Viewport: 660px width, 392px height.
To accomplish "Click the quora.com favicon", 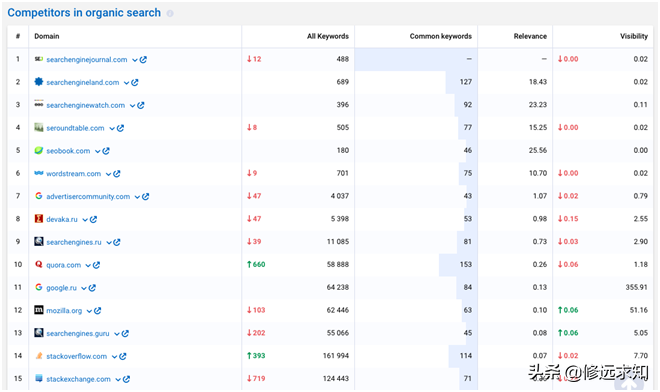I will [x=39, y=264].
